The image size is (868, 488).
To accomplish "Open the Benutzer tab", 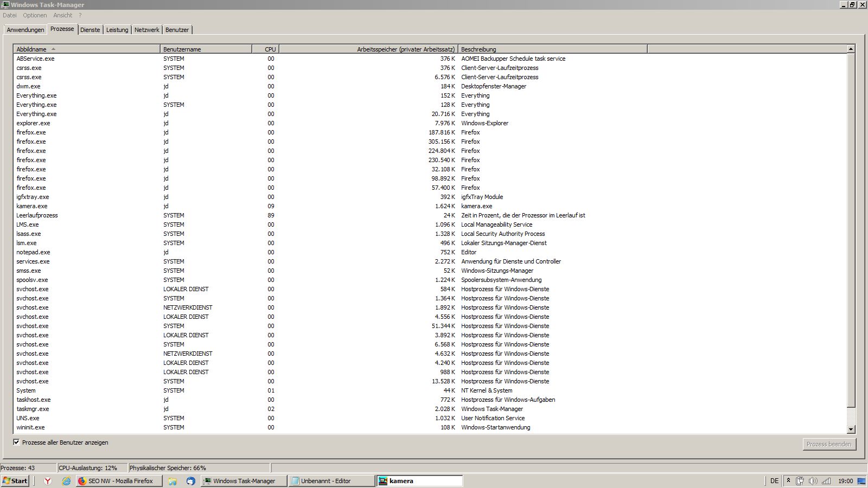I will 177,30.
